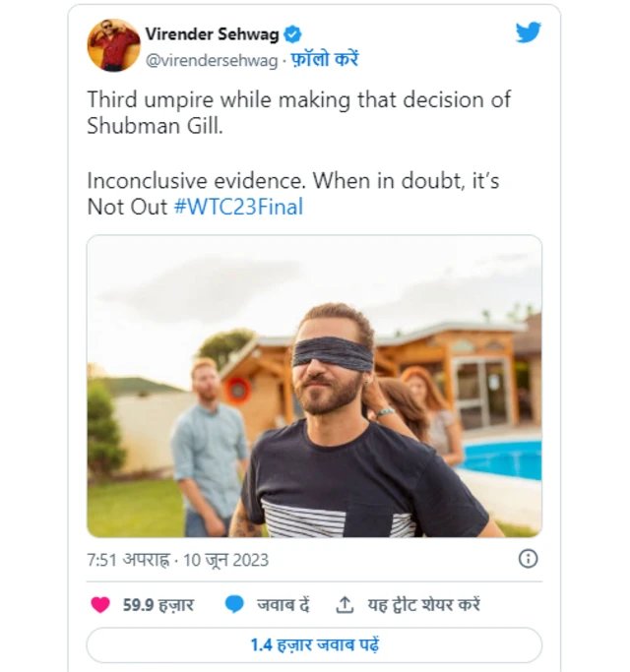Open the @virendersehwag handle link
The height and width of the screenshot is (672, 630).
[211, 59]
